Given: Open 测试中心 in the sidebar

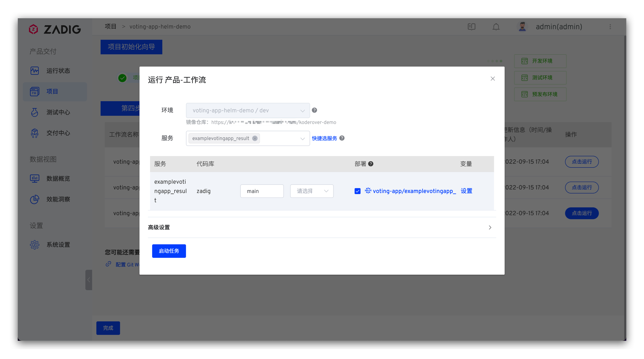Looking at the screenshot, I should point(58,112).
